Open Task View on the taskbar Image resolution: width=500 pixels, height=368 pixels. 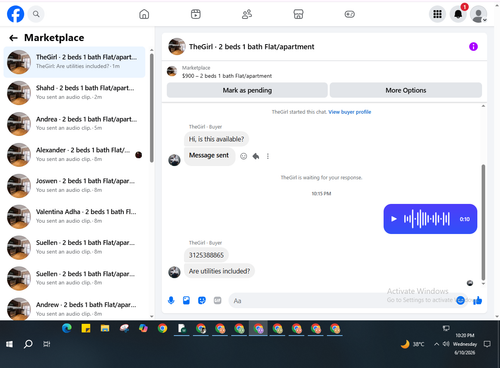[47, 344]
